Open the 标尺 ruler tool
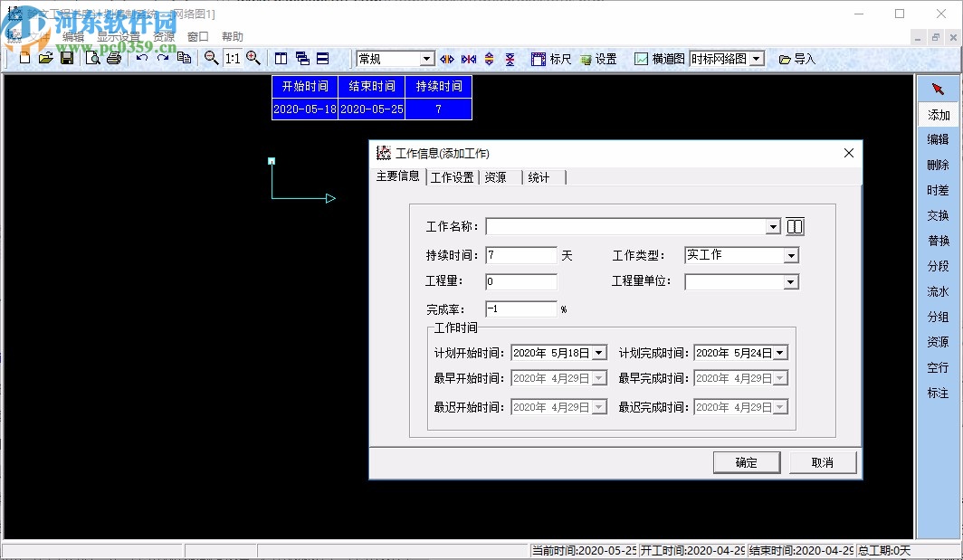 tap(553, 59)
